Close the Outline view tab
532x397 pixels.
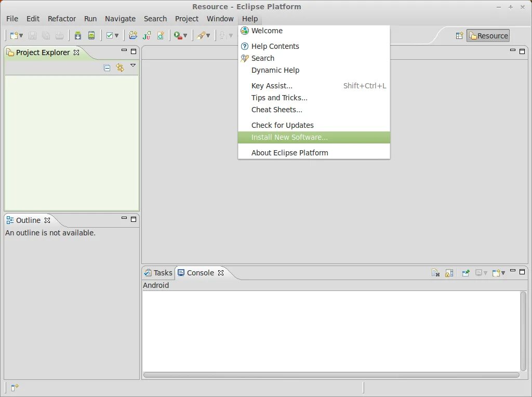47,220
